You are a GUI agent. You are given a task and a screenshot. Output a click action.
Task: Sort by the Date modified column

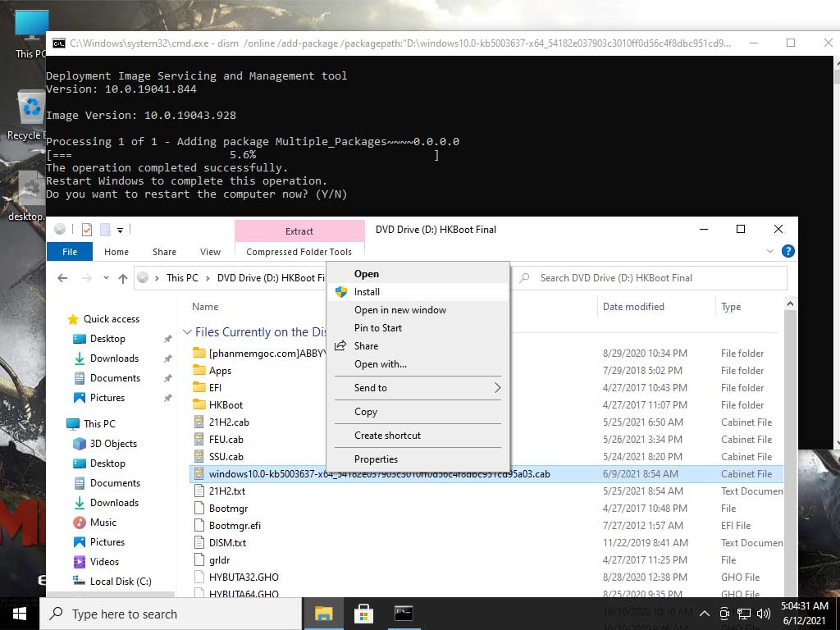[x=634, y=307]
